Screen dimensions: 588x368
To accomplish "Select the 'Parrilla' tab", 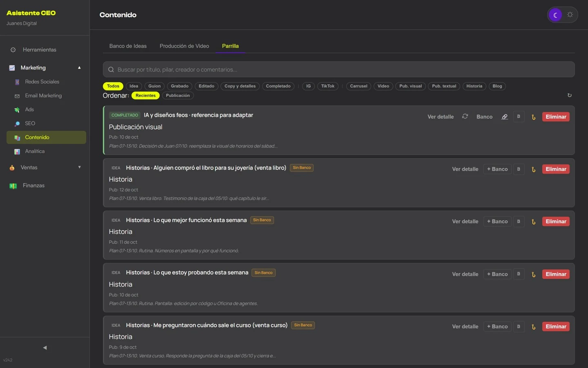I will tap(230, 46).
